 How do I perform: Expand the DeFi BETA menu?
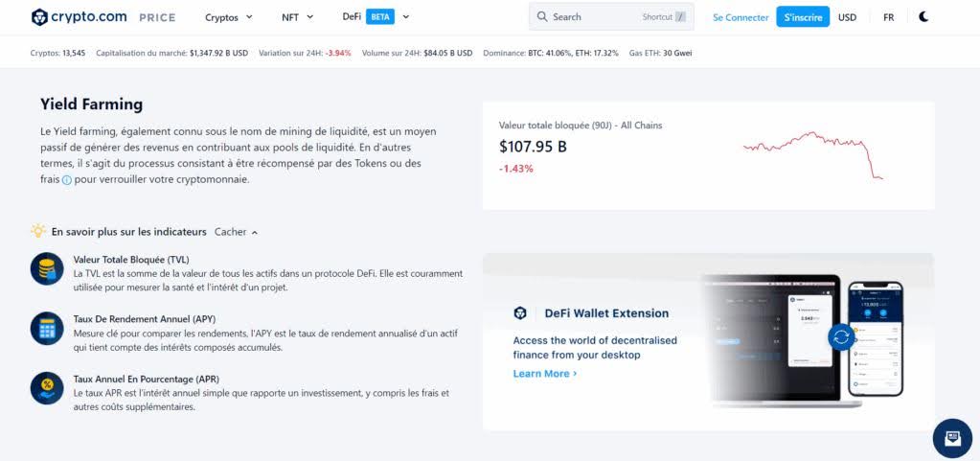tap(376, 17)
